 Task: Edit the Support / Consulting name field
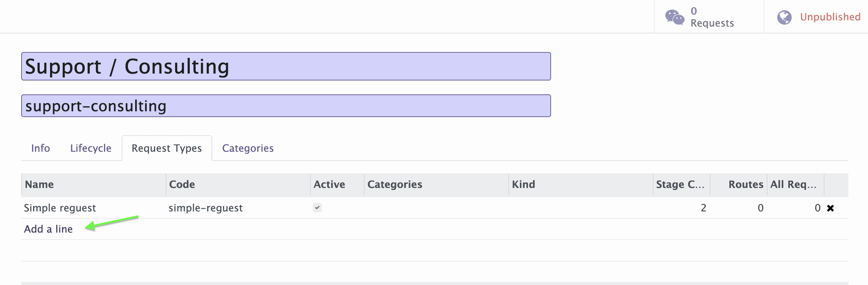(286, 67)
